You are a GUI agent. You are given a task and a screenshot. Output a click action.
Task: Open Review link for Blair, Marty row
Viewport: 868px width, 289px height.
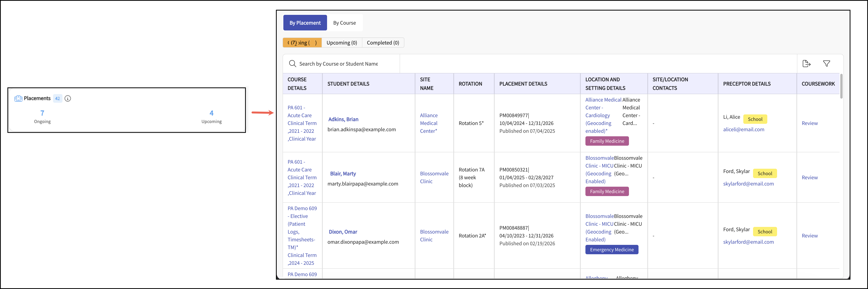809,177
